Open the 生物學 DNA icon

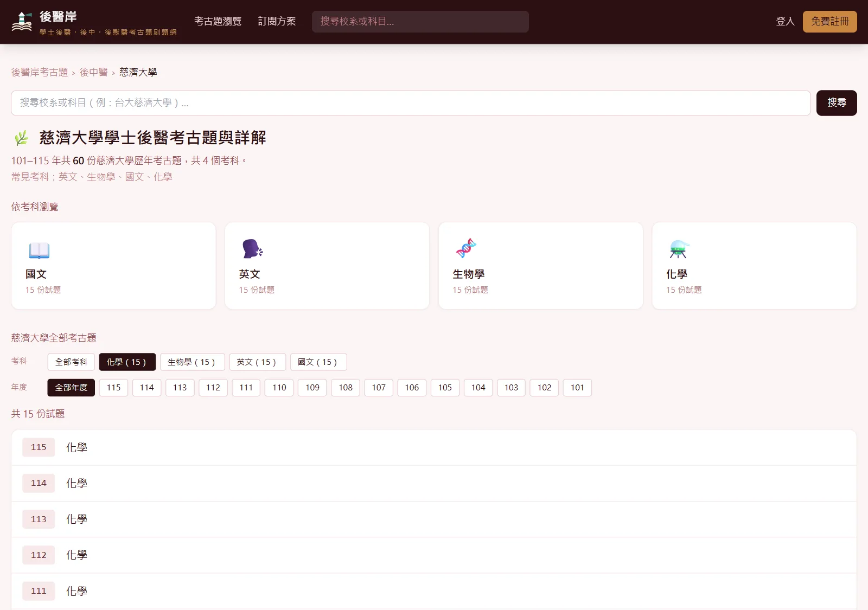[466, 248]
